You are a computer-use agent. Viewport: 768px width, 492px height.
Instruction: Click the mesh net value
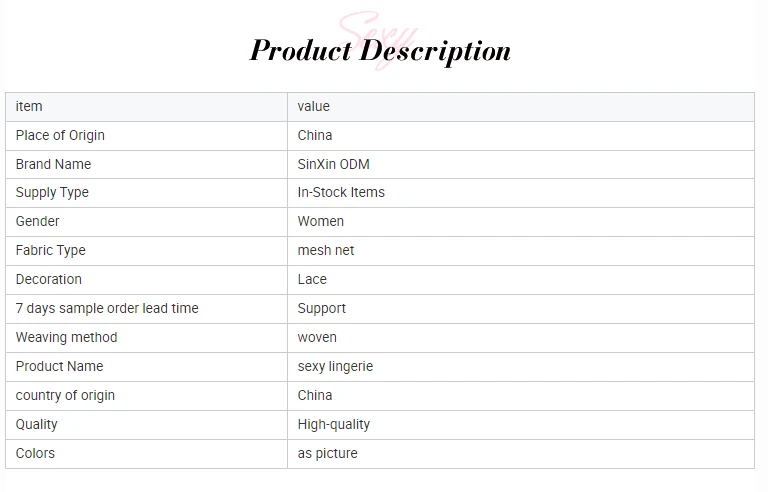pyautogui.click(x=326, y=250)
